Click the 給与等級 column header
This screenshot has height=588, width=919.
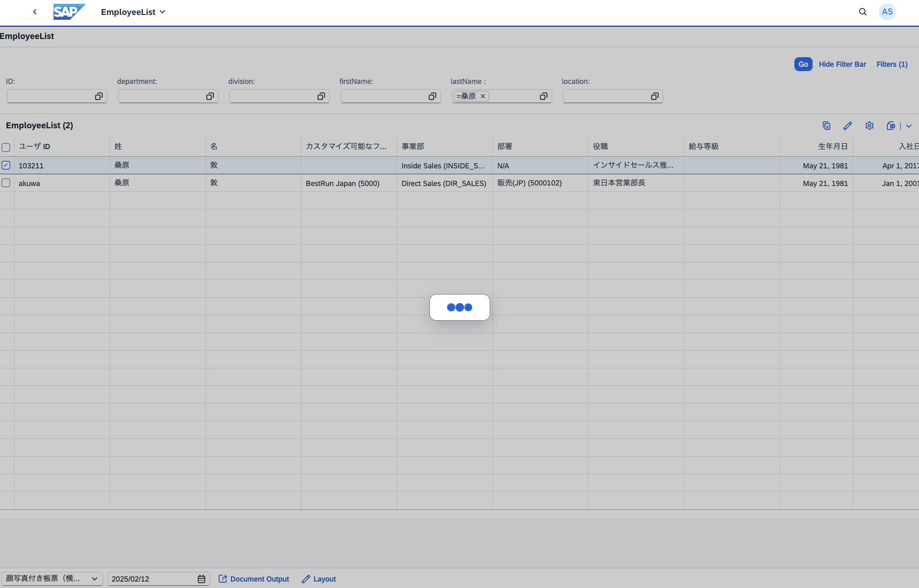coord(732,146)
